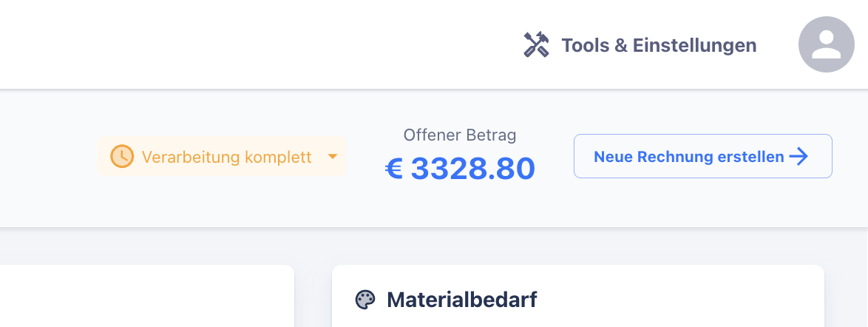The height and width of the screenshot is (327, 868).
Task: Click the hammer and wrench tools icon
Action: click(536, 45)
